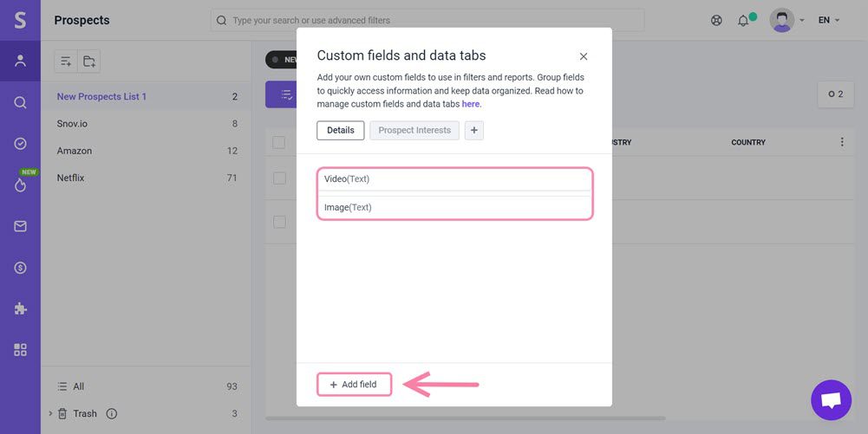Viewport: 868px width, 434px height.
Task: Switch to the Prospect Interests tab
Action: [x=414, y=130]
